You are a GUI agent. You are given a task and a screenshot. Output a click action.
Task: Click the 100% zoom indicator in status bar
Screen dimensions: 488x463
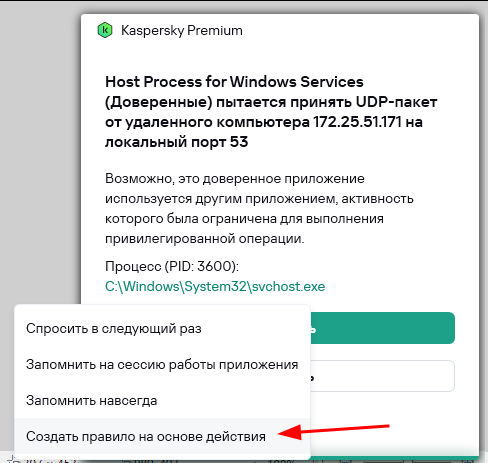click(x=281, y=461)
